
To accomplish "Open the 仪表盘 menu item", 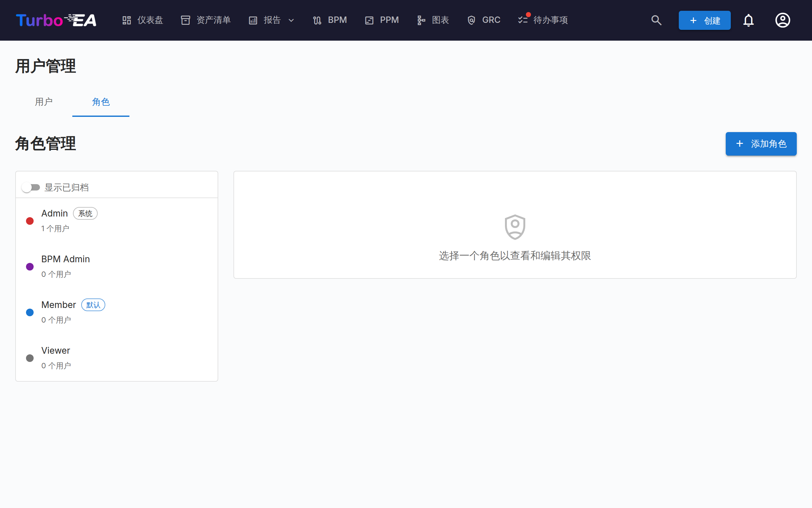I will 143,20.
